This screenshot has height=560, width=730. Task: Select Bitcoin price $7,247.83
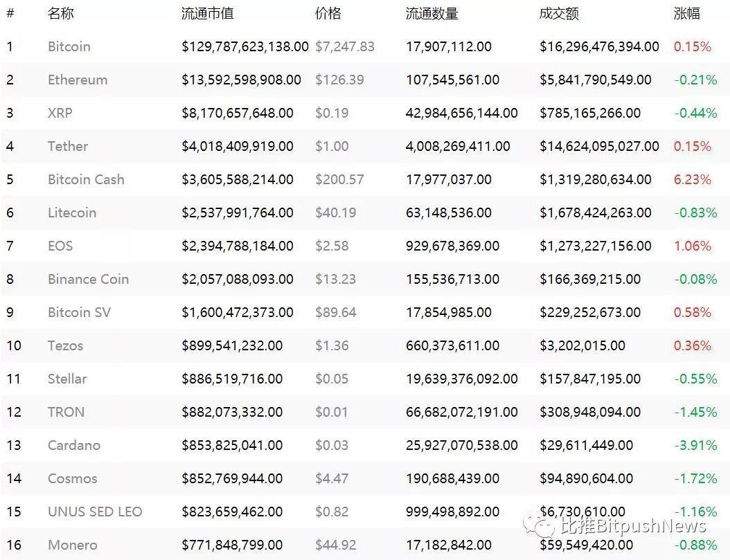[344, 46]
